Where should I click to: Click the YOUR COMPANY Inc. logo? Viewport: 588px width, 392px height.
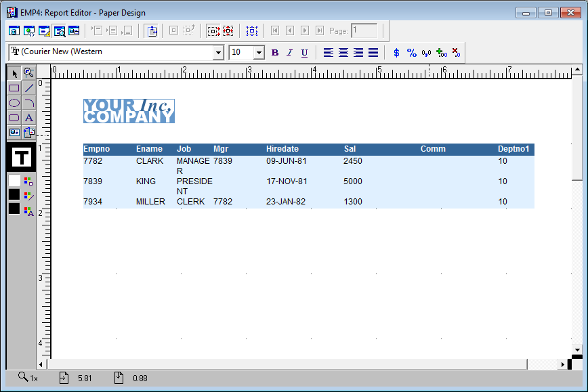click(129, 111)
